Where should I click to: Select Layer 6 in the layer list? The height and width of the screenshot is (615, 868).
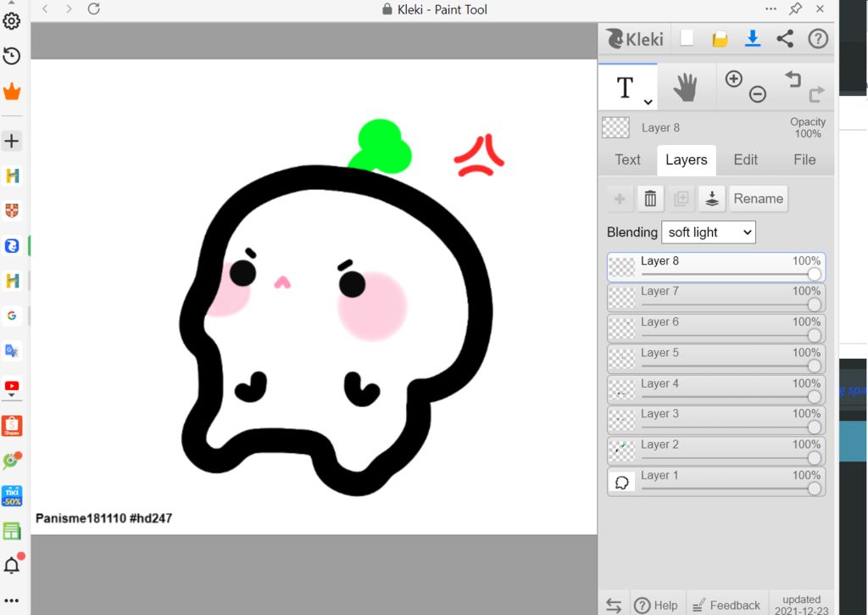click(715, 328)
